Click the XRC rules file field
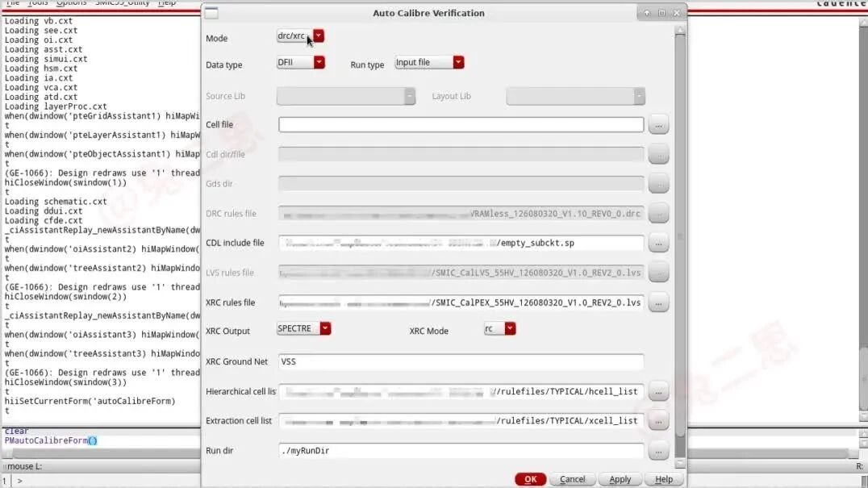Image resolution: width=868 pixels, height=488 pixels. [461, 302]
